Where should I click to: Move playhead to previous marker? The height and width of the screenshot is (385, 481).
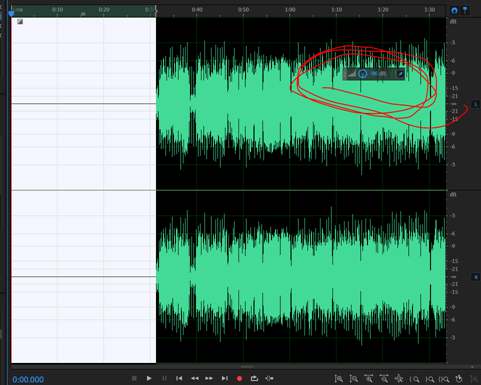pos(179,379)
